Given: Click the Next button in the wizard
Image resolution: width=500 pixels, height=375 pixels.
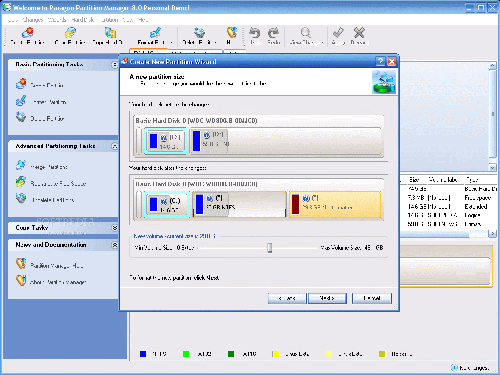Looking at the screenshot, I should click(327, 298).
